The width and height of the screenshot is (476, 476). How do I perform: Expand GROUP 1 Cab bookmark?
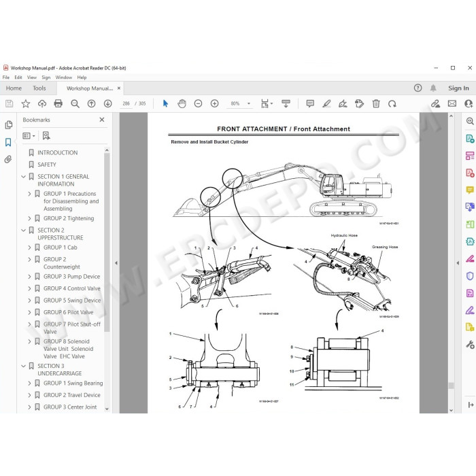click(x=29, y=248)
